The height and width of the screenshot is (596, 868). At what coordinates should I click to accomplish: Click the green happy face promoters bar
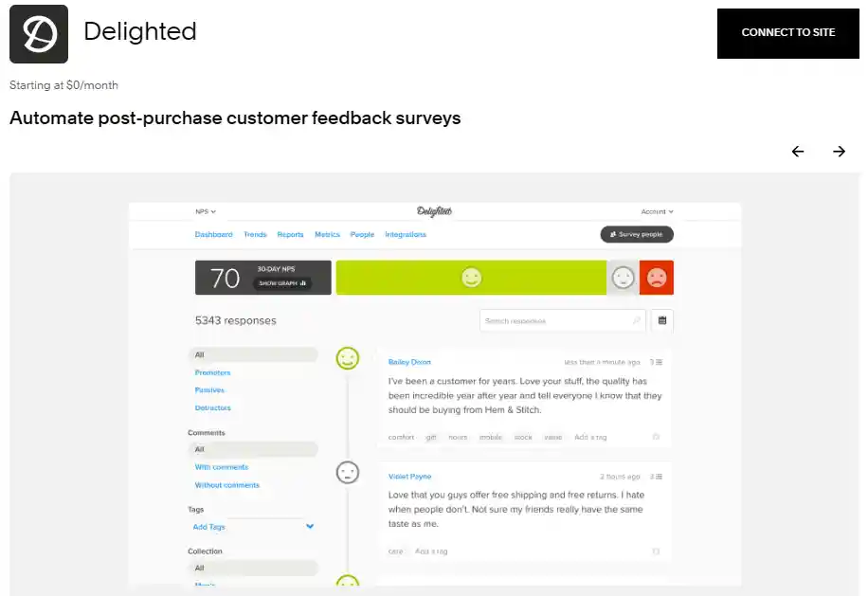pos(471,278)
